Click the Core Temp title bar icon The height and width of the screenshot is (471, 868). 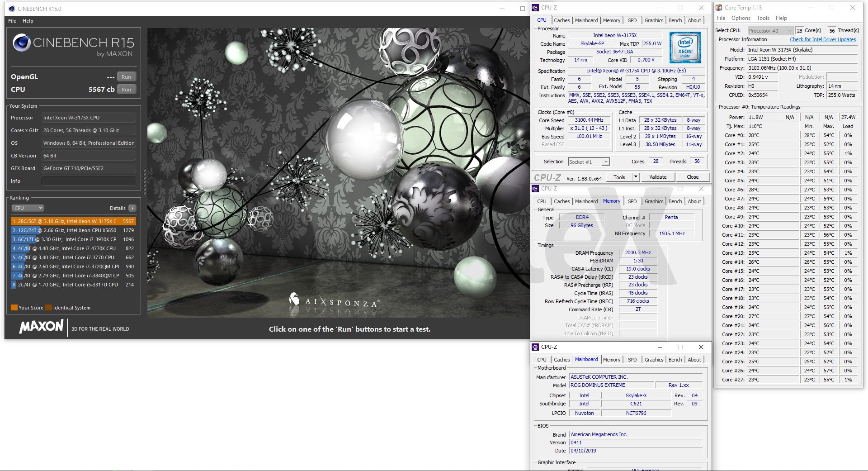point(719,8)
